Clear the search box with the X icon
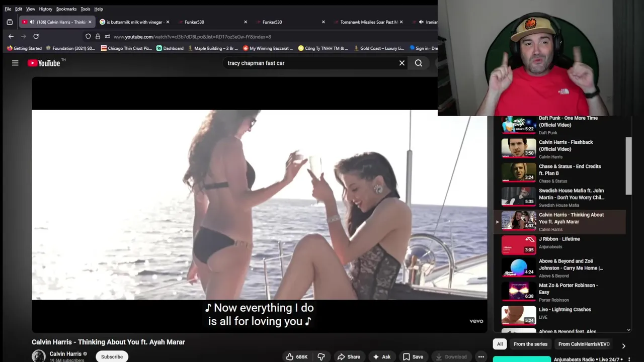 point(402,63)
